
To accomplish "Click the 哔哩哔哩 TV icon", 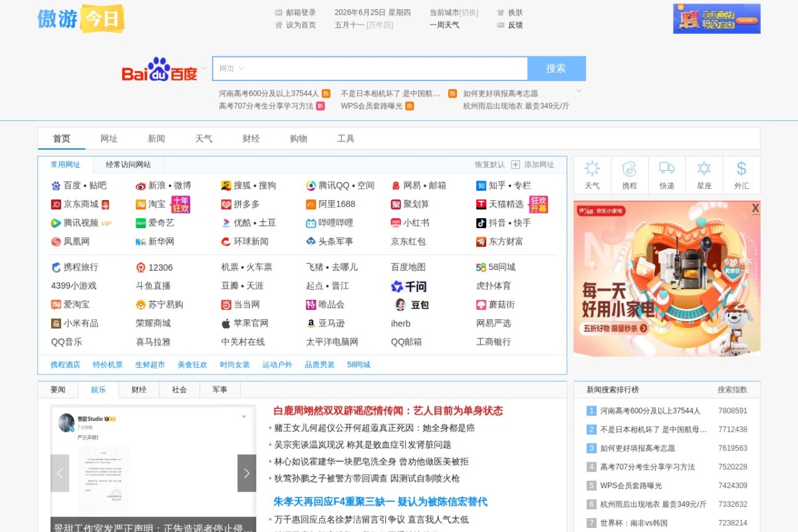I will point(311,223).
